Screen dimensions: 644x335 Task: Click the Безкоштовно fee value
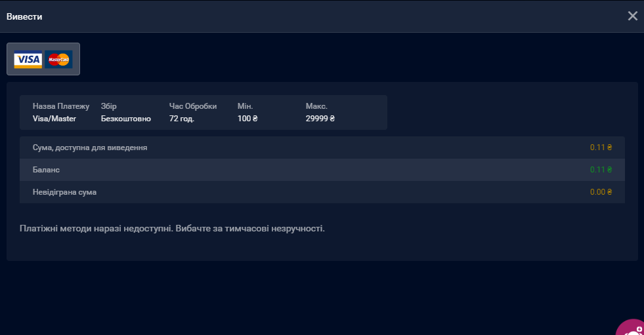tap(126, 119)
